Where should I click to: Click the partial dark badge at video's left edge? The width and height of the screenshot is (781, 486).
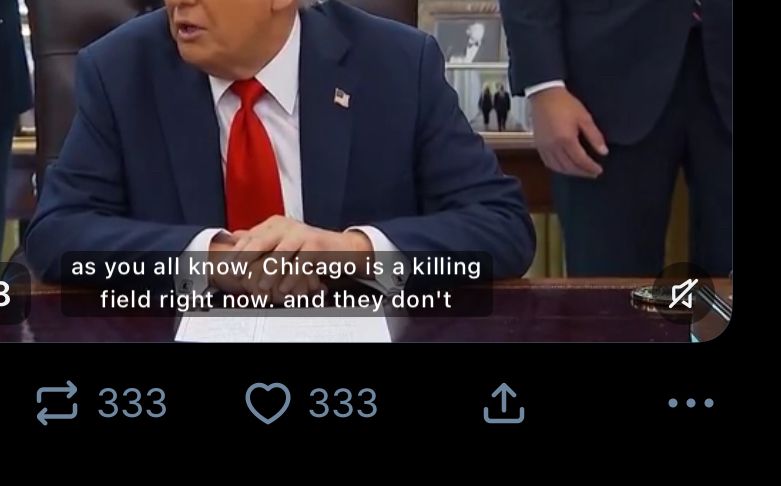tap(13, 294)
